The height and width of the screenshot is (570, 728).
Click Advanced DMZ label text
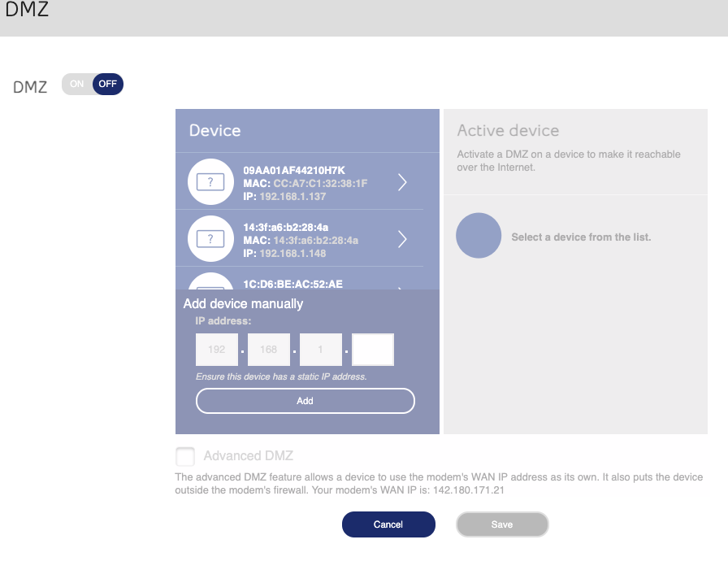[x=249, y=455]
